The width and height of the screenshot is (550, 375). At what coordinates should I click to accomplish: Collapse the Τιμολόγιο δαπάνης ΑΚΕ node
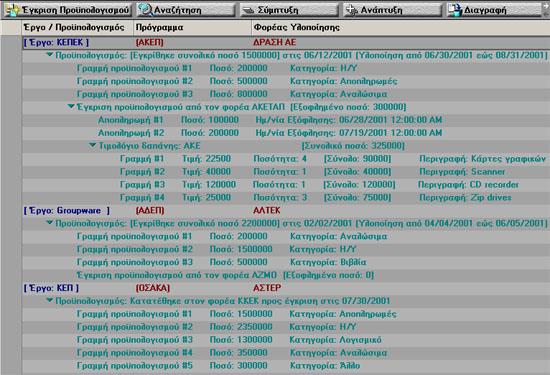pyautogui.click(x=93, y=145)
